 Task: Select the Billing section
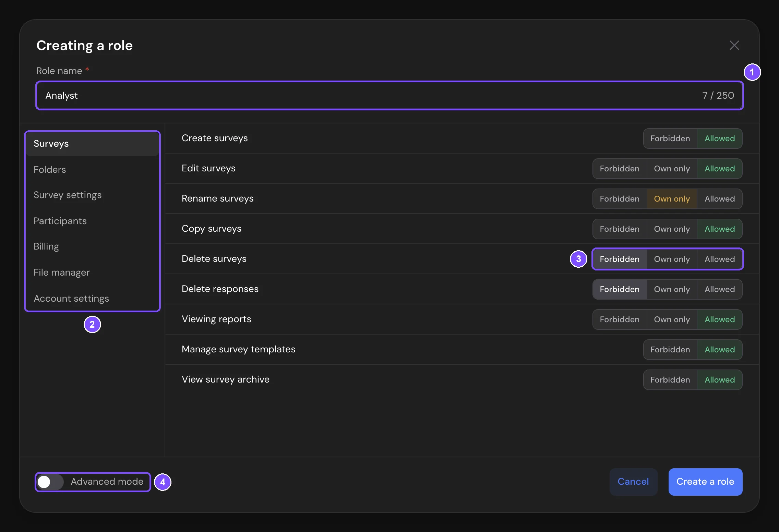92,246
